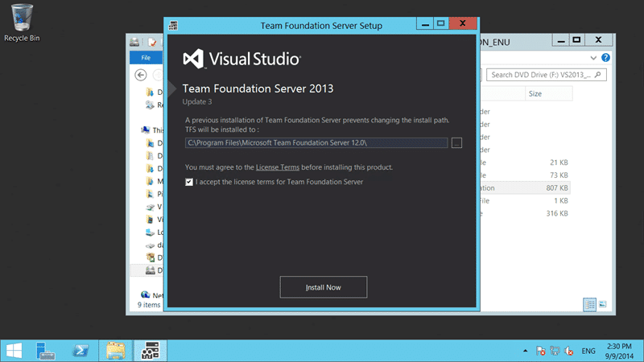
Task: Click the Install Now button
Action: point(324,287)
